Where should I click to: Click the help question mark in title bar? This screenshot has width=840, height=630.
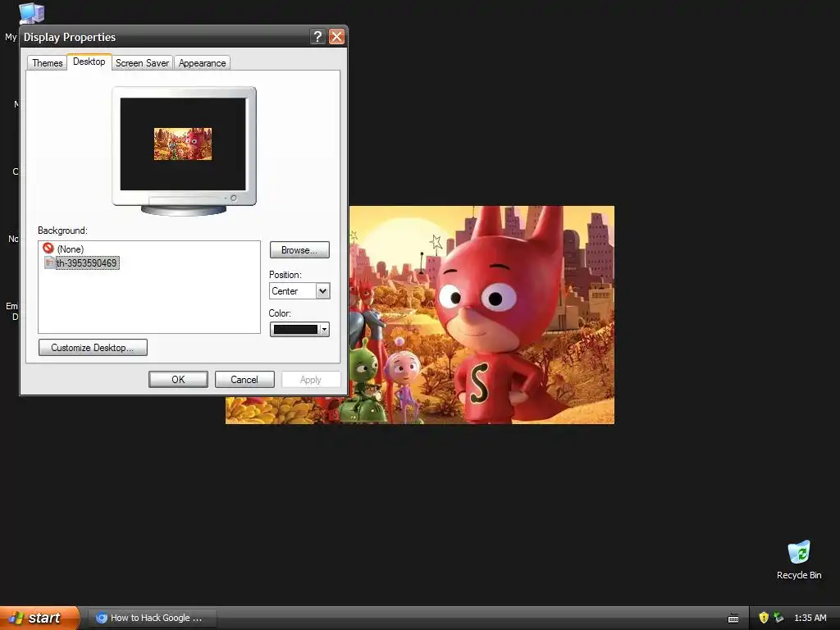tap(317, 36)
